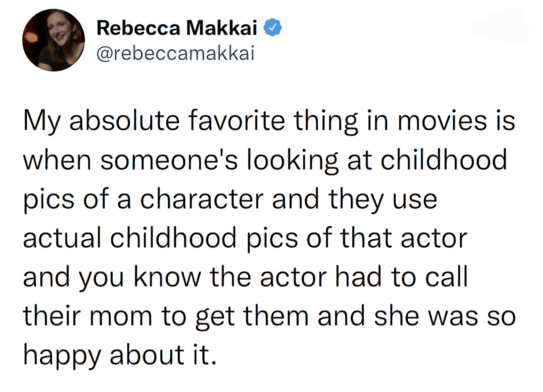Click the display name Rebecca Makkai
This screenshot has height=392, width=543.
point(177,28)
